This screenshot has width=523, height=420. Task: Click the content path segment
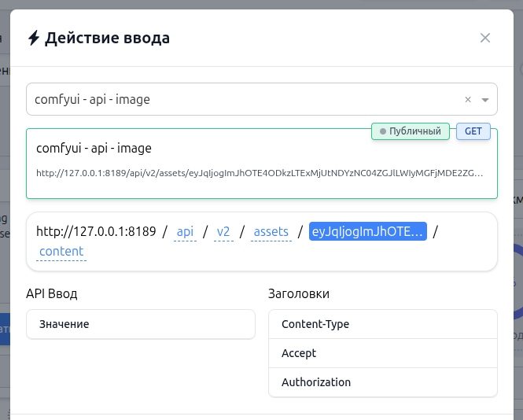(x=61, y=251)
